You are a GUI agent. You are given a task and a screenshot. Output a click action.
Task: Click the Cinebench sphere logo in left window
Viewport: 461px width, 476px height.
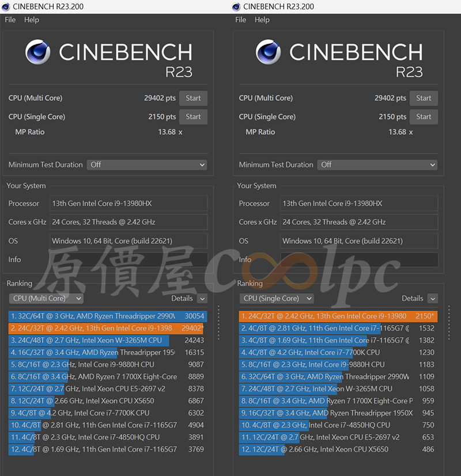pyautogui.click(x=37, y=52)
